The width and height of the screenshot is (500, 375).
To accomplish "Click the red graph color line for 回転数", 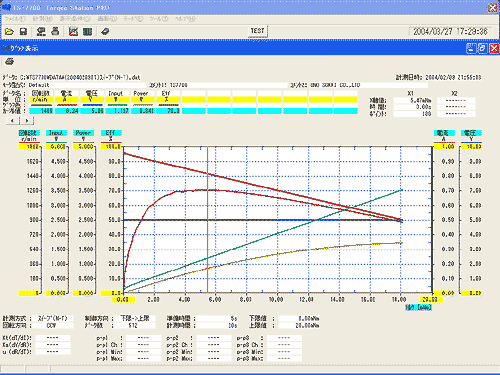I will click(41, 105).
